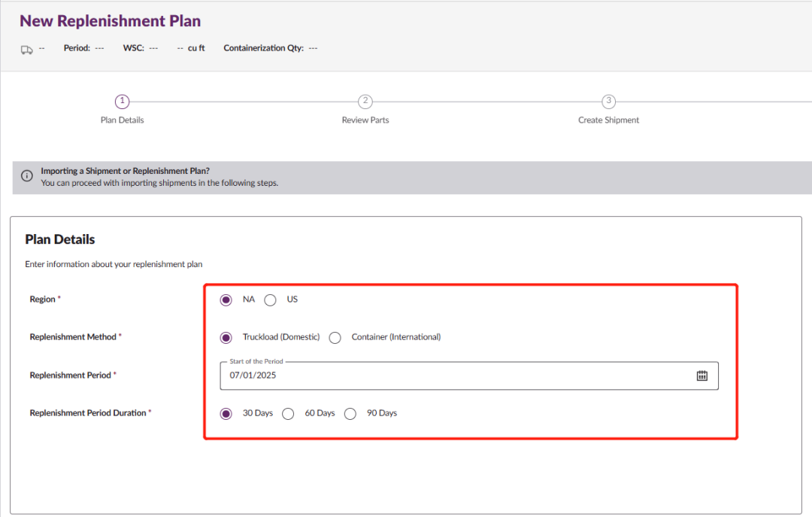Select US region radio button
812x517 pixels.
[x=271, y=300]
